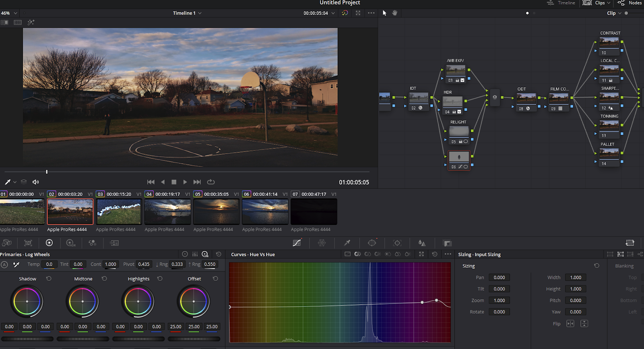Select clip 05 sunset thumbnail

[x=217, y=212]
